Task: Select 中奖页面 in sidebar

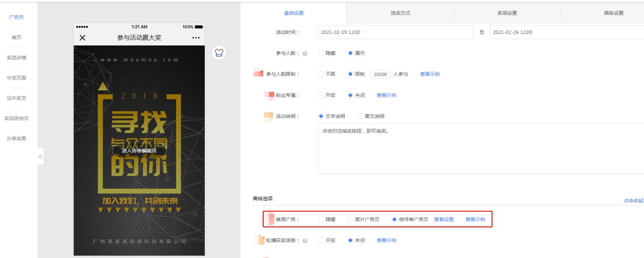Action: tap(16, 78)
